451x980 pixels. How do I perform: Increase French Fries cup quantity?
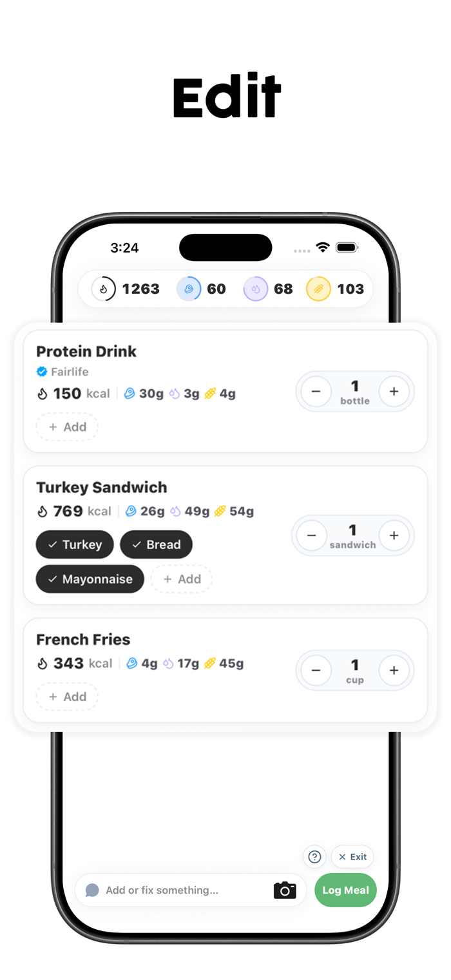click(394, 670)
